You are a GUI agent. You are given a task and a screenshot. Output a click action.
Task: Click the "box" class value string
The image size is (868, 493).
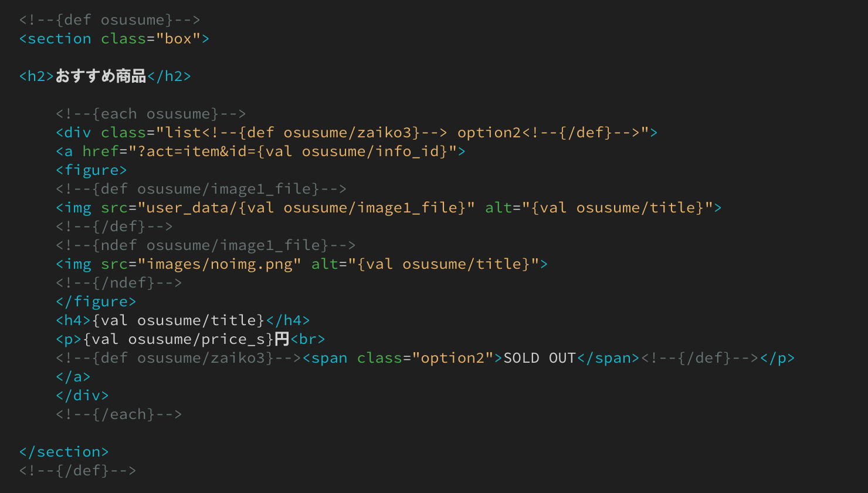coord(178,39)
